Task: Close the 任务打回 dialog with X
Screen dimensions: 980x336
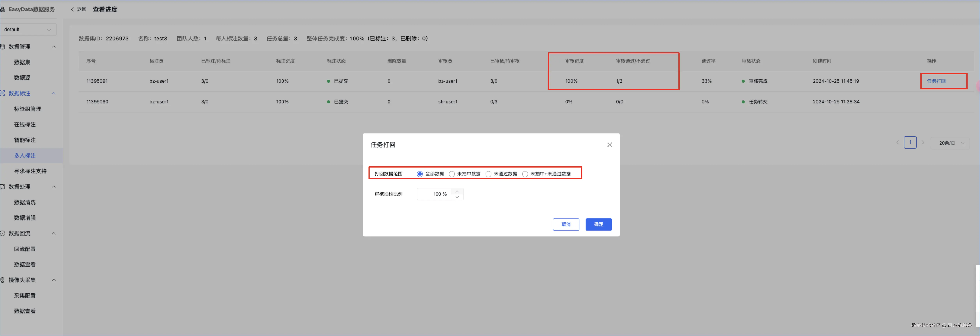Action: click(x=610, y=145)
